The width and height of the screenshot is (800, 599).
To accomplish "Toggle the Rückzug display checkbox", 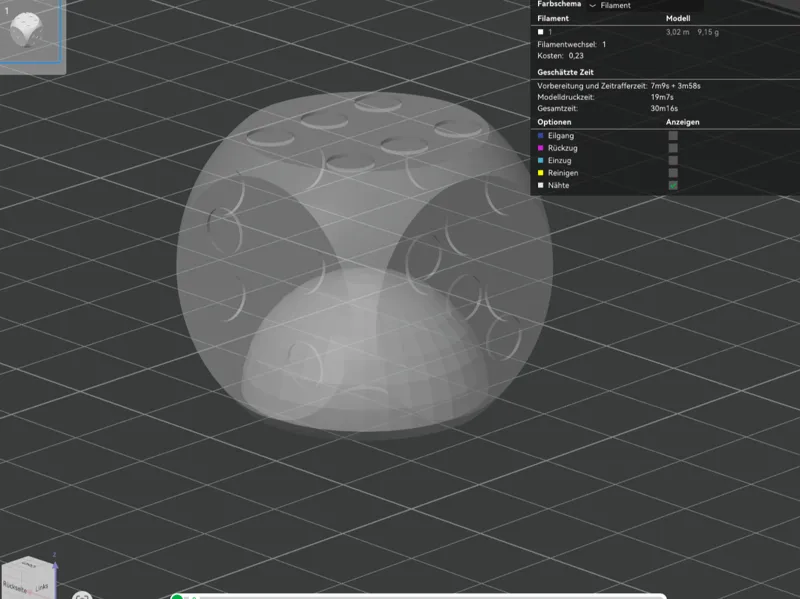I will coord(673,148).
